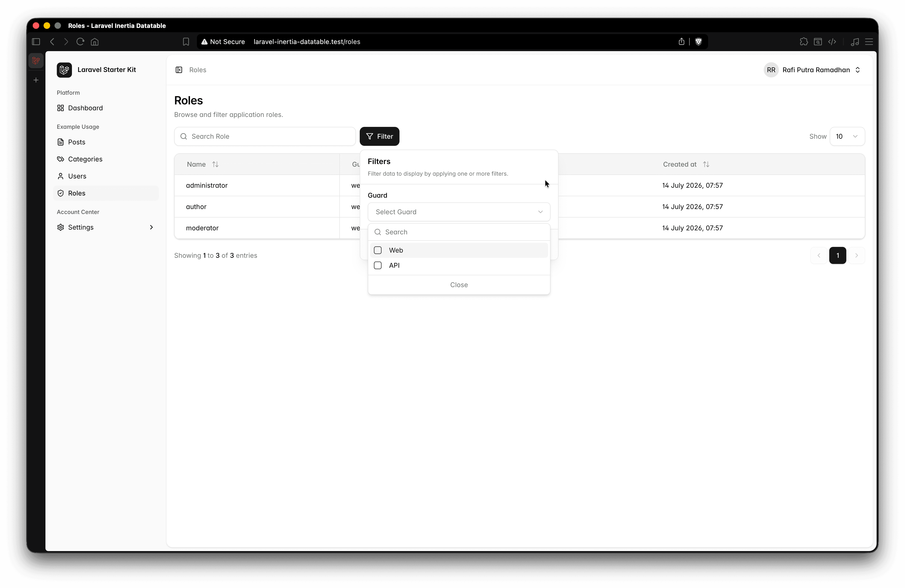
Task: Click the Filter button
Action: point(380,137)
